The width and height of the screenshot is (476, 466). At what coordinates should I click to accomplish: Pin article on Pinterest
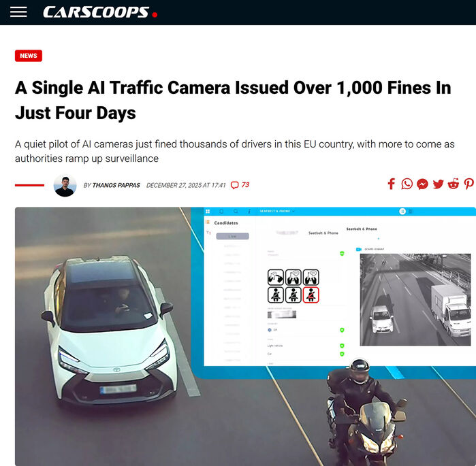tap(469, 184)
